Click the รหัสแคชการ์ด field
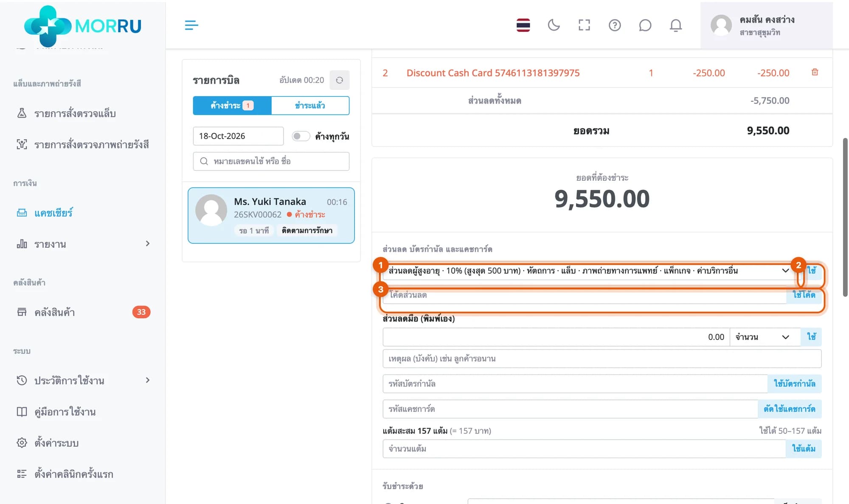849x504 pixels. pos(571,409)
